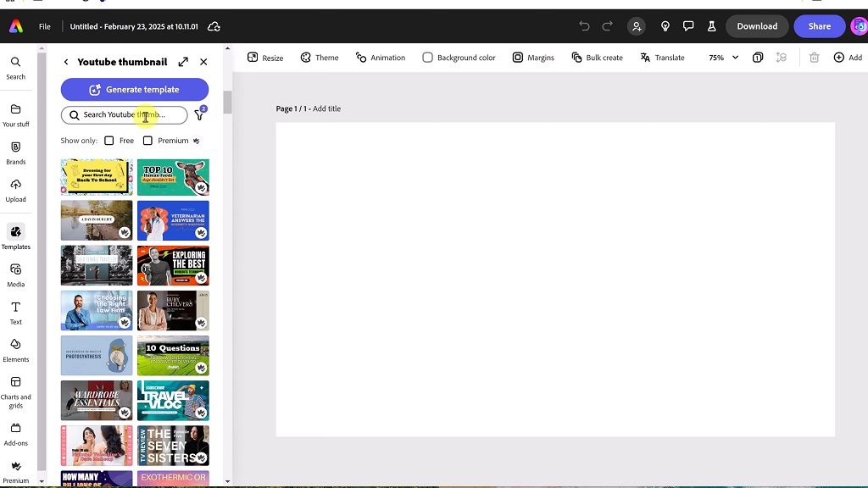Open the Upload panel from the sidebar

[16, 187]
